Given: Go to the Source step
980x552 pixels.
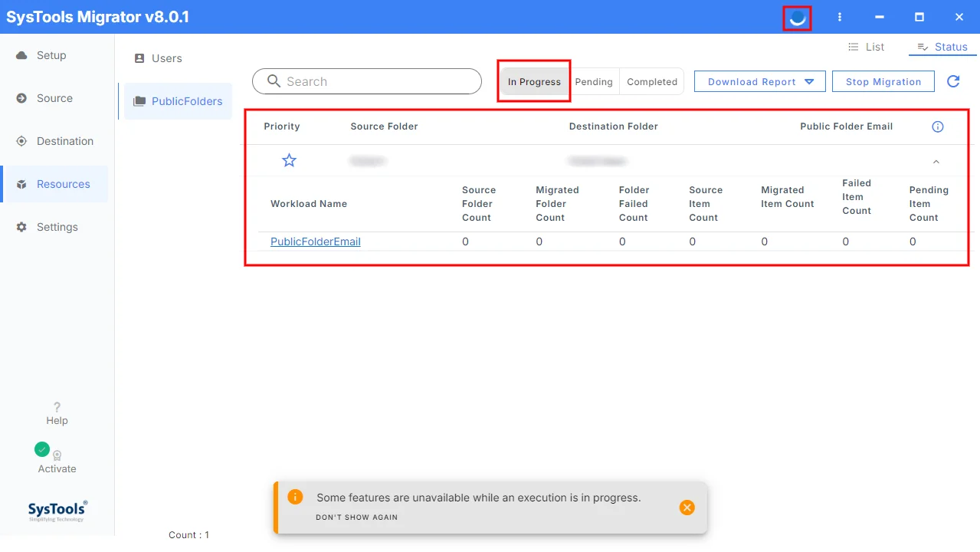Looking at the screenshot, I should [x=54, y=98].
